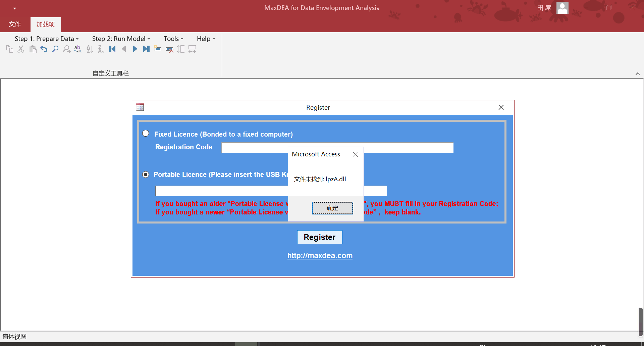This screenshot has width=644, height=346.
Task: Click the Find Next magnifier-with-arrow icon
Action: (67, 49)
